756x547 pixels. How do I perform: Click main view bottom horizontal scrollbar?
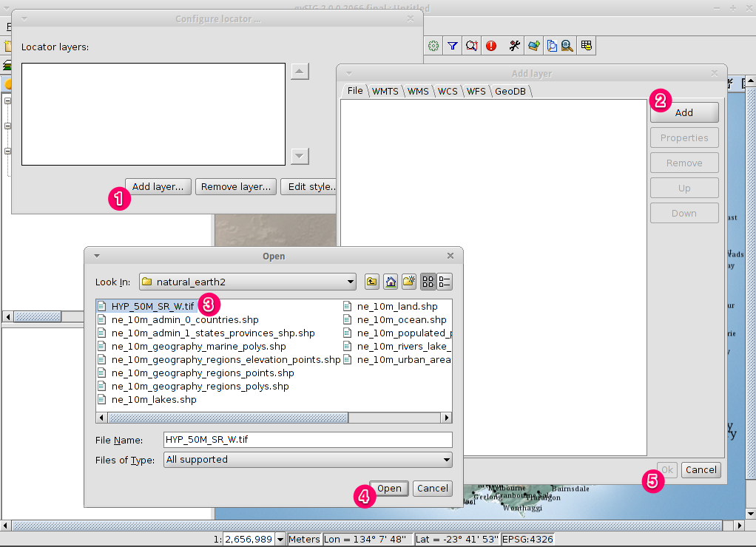pos(366,526)
